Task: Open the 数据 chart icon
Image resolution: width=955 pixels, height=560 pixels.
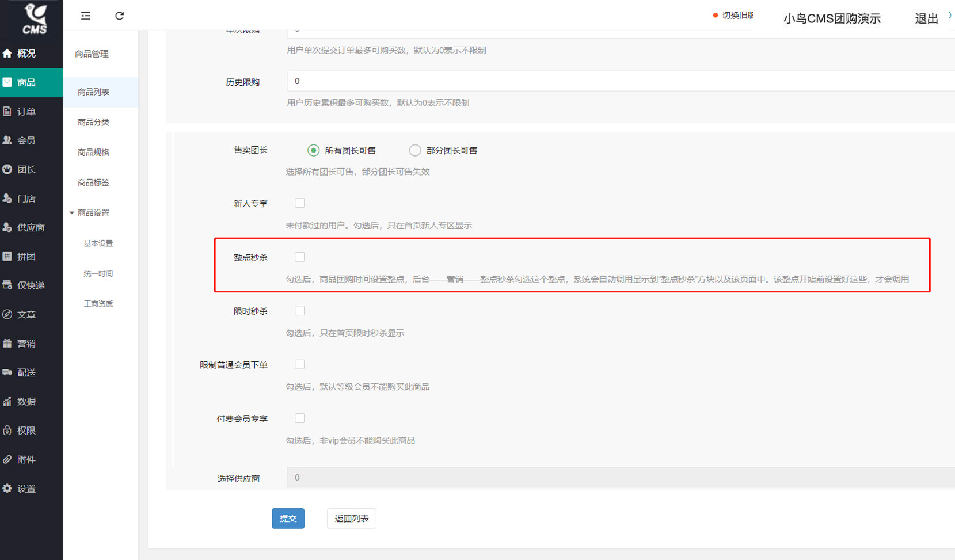Action: tap(7, 402)
